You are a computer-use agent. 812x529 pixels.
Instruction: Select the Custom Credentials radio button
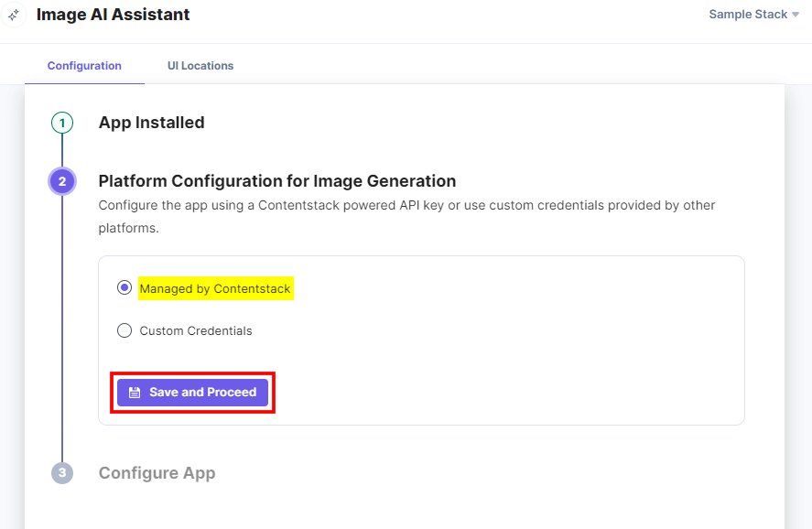125,330
